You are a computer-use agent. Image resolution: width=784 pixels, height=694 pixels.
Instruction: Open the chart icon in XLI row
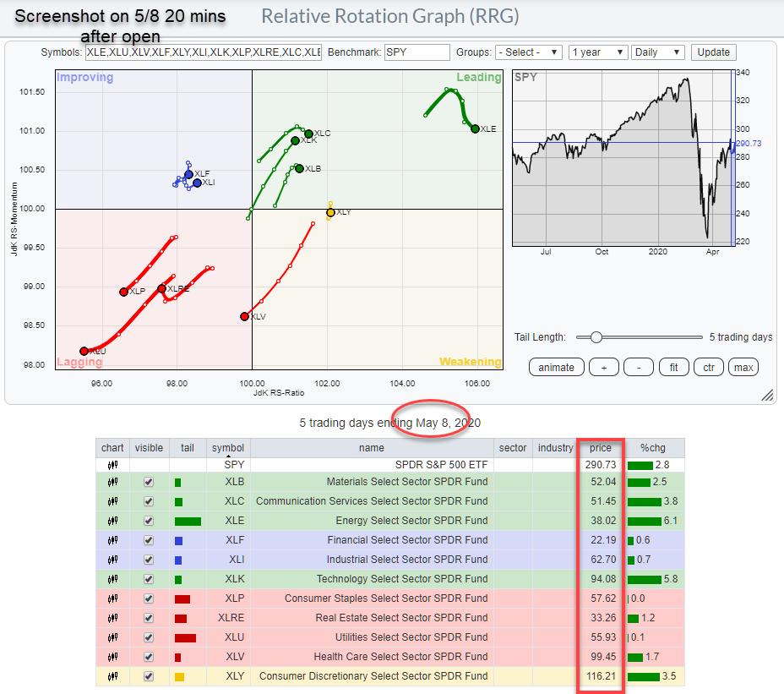[112, 560]
